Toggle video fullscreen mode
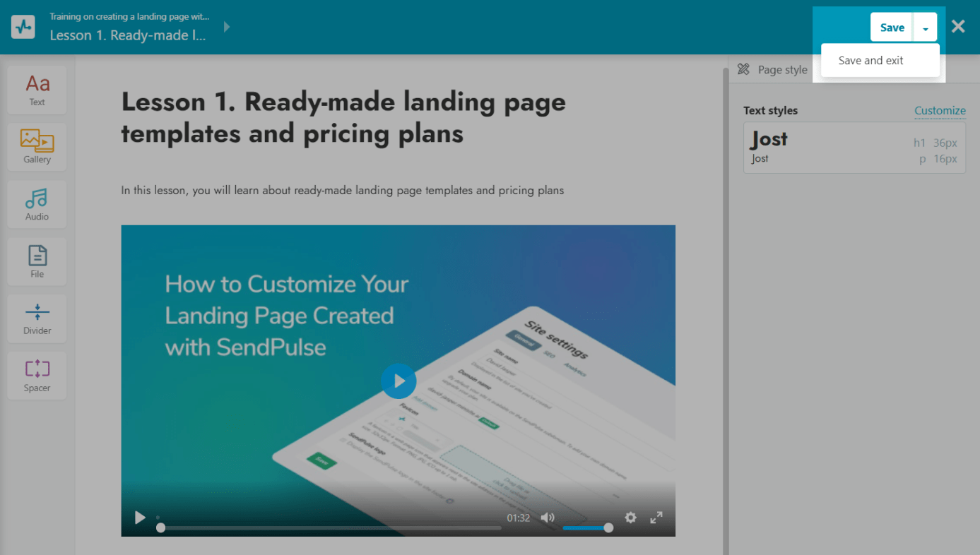Viewport: 980px width, 555px height. click(656, 518)
